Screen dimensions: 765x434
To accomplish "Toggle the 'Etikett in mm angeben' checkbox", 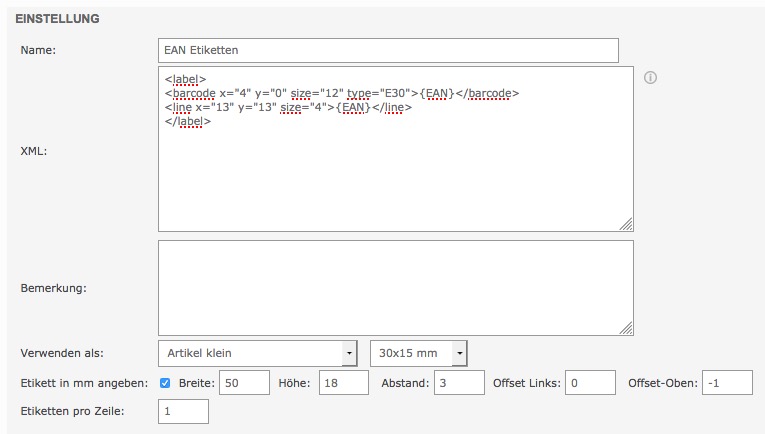I will (x=166, y=383).
